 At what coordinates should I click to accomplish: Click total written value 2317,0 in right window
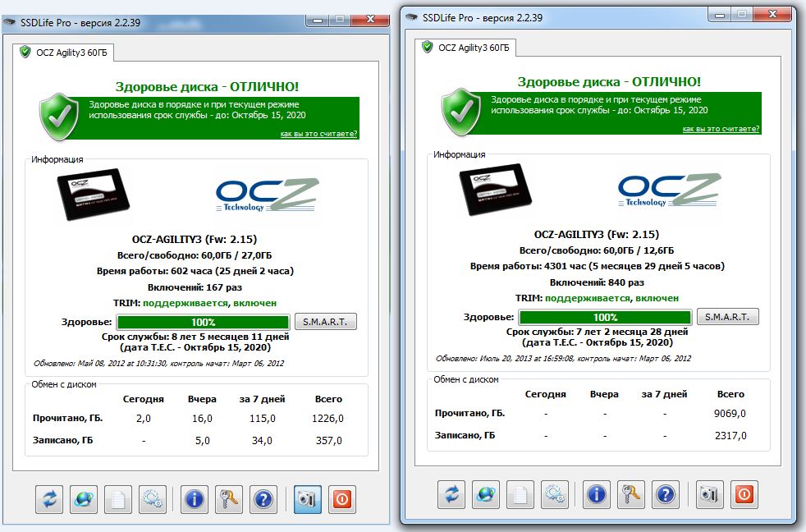[x=730, y=435]
